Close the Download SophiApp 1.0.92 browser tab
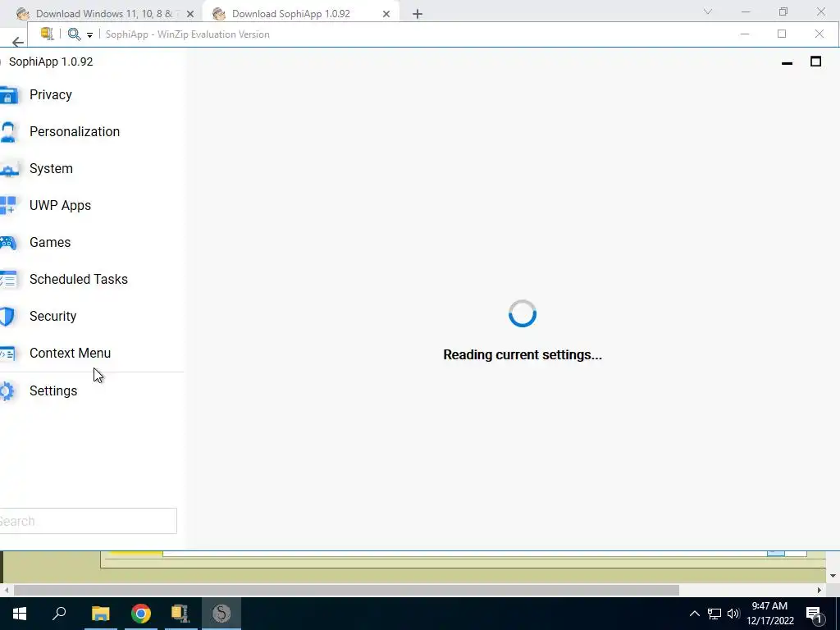The width and height of the screenshot is (840, 630). (386, 14)
